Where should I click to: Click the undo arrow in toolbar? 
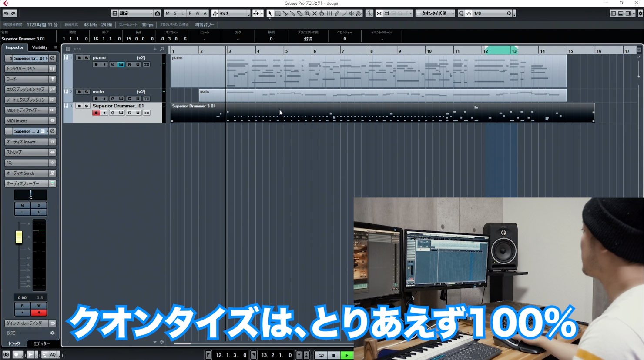[6, 13]
